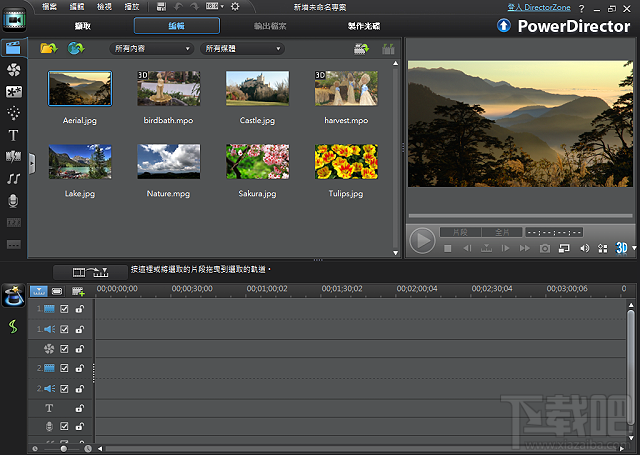Click the add tracks icon above timeline
Image resolution: width=640 pixels, height=455 pixels.
(x=78, y=291)
